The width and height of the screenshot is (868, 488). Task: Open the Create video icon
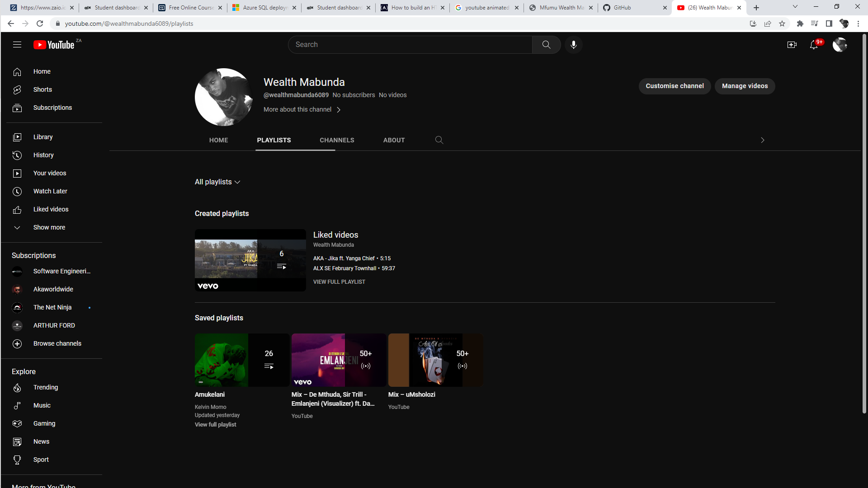pyautogui.click(x=792, y=44)
